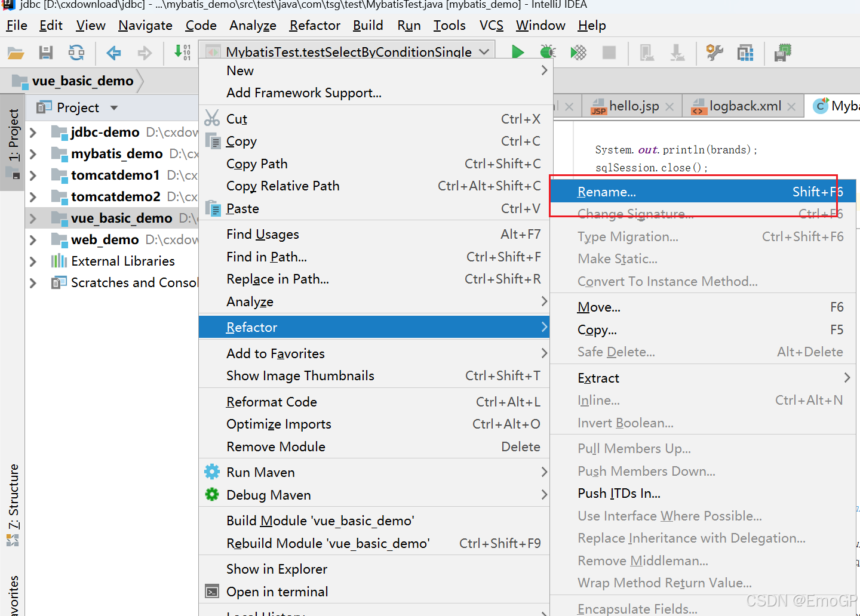The width and height of the screenshot is (860, 616).
Task: Click the Forward navigation arrow
Action: [x=145, y=53]
